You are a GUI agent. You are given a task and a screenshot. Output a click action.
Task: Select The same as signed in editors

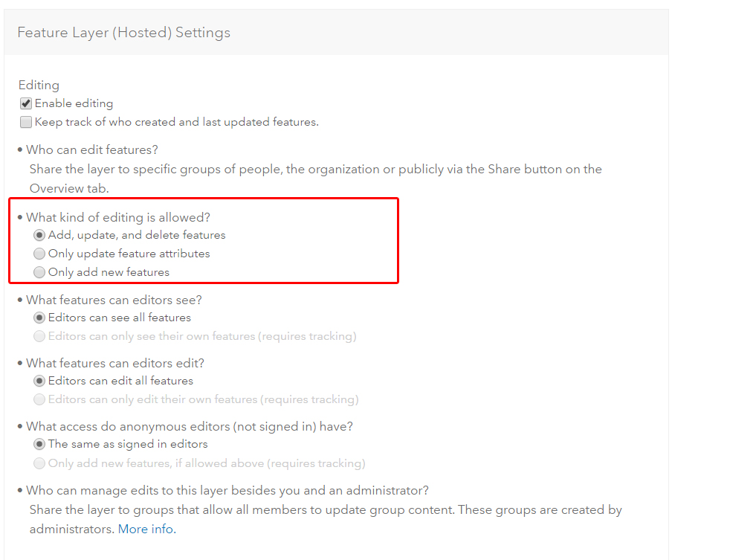click(x=40, y=444)
